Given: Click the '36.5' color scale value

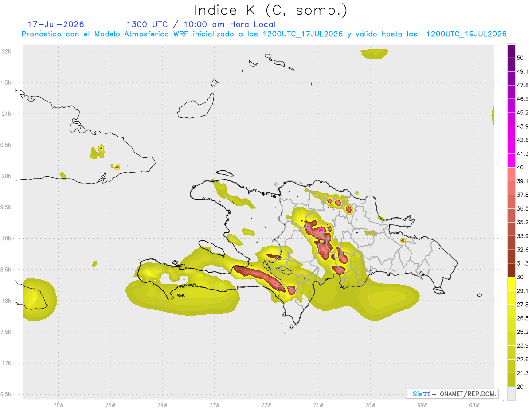Looking at the screenshot, I should pyautogui.click(x=523, y=208).
